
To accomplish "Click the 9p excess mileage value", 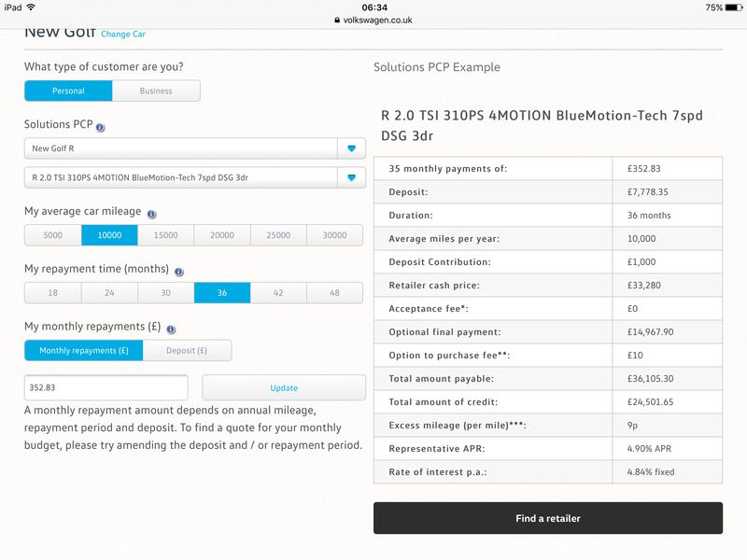I will (632, 426).
